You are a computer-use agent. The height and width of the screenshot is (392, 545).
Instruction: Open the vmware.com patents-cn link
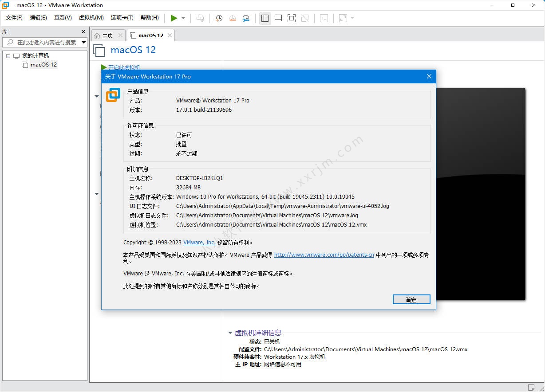point(324,255)
